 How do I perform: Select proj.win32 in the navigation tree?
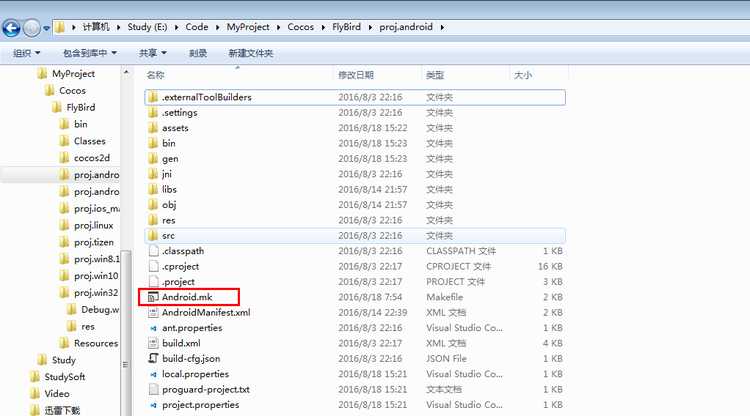click(x=96, y=292)
